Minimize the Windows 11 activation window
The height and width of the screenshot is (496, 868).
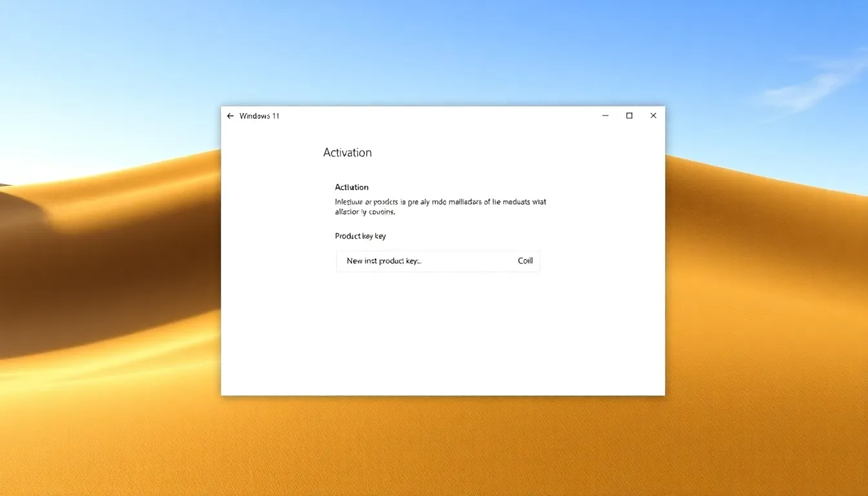[605, 116]
